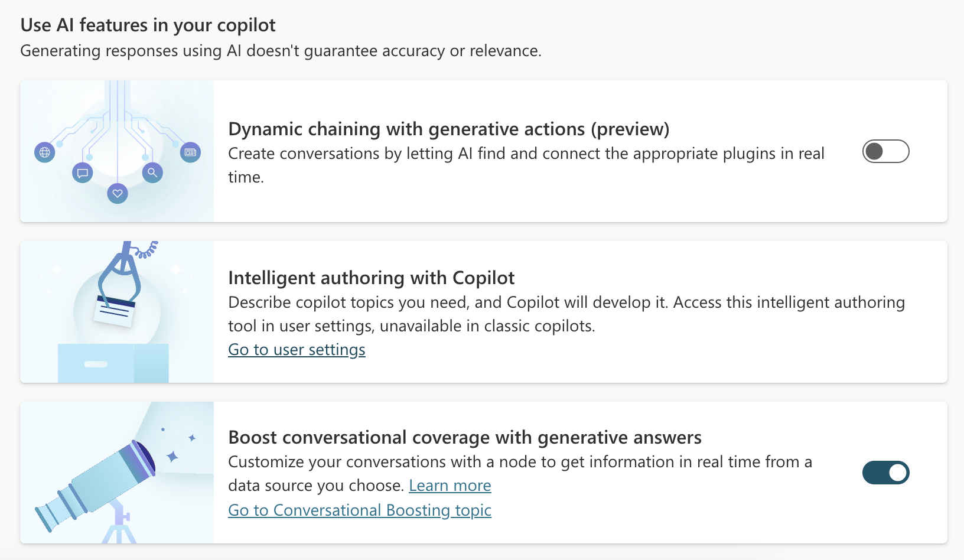Click the heart icon in chaining illustration

pyautogui.click(x=118, y=193)
